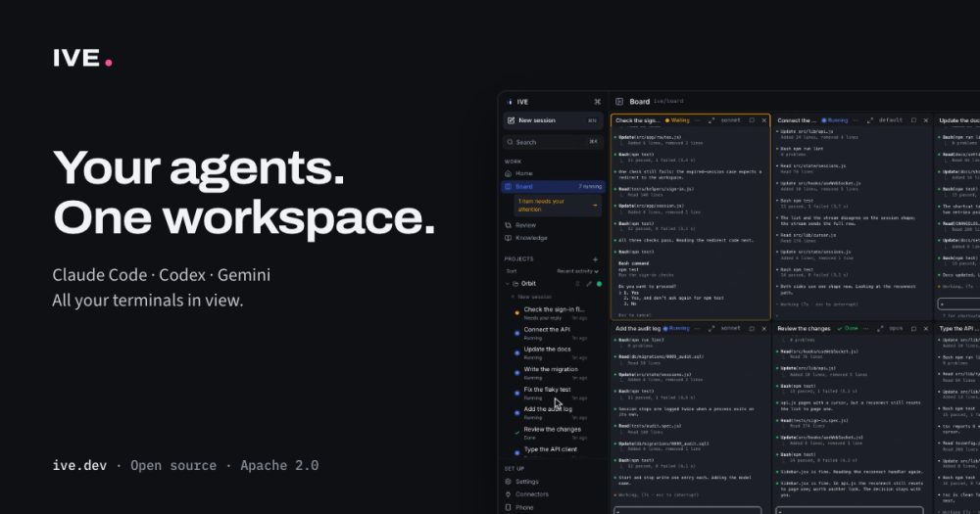
Task: Open the Write the migration session row
Action: pyautogui.click(x=553, y=373)
